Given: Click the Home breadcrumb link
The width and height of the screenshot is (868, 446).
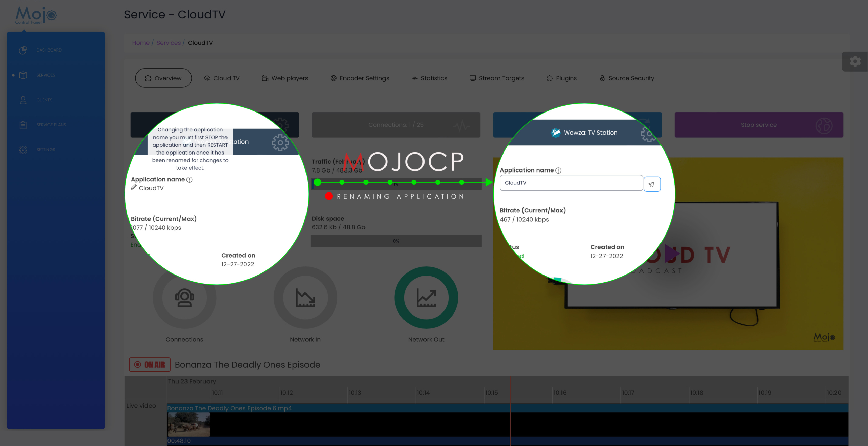Looking at the screenshot, I should [x=141, y=43].
